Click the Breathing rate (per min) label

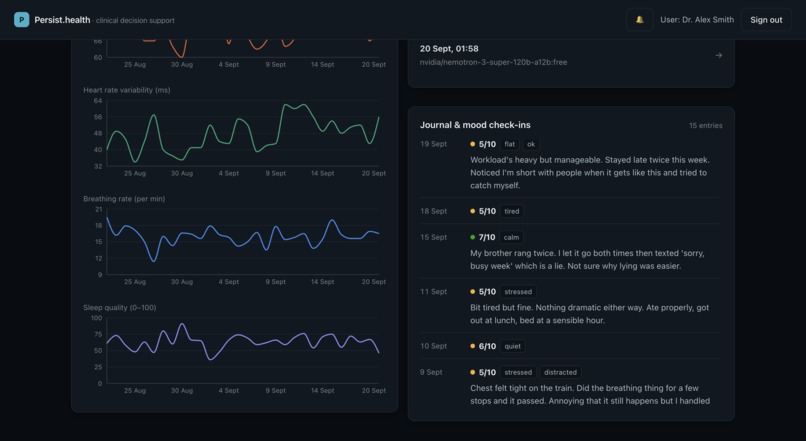pos(124,199)
